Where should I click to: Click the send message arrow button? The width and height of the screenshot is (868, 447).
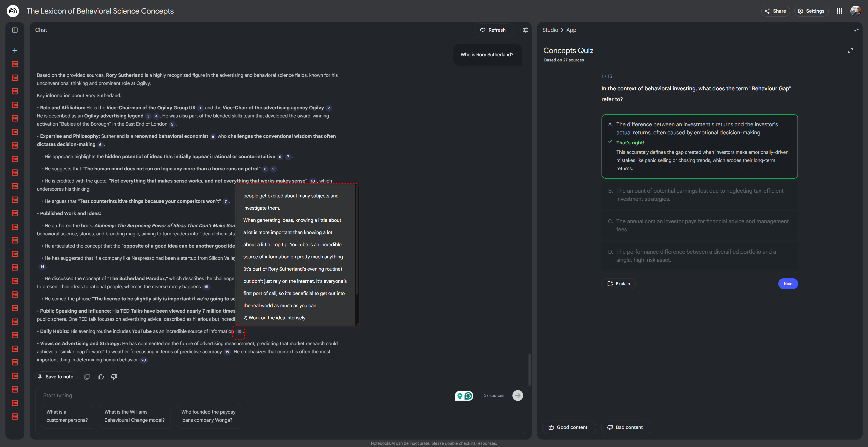pos(518,396)
